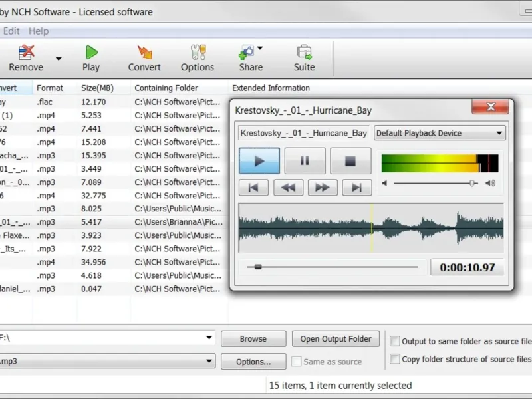Select the row with size 34.956

tap(114, 262)
